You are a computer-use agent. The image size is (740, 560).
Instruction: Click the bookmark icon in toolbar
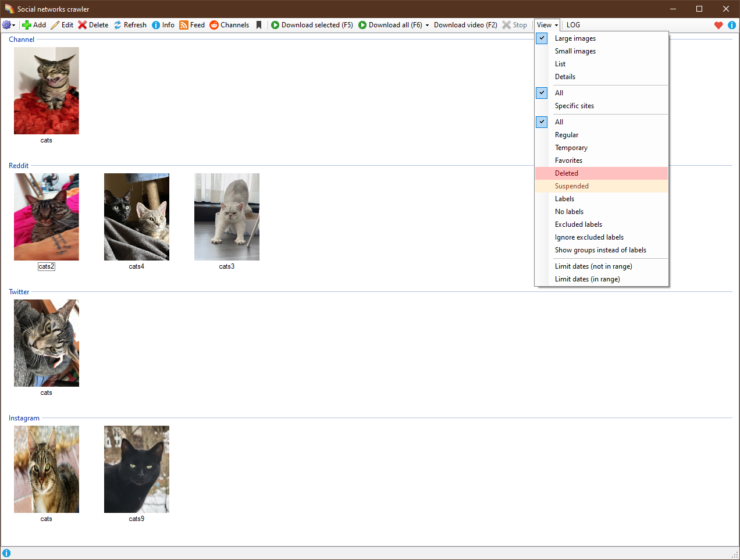(259, 25)
